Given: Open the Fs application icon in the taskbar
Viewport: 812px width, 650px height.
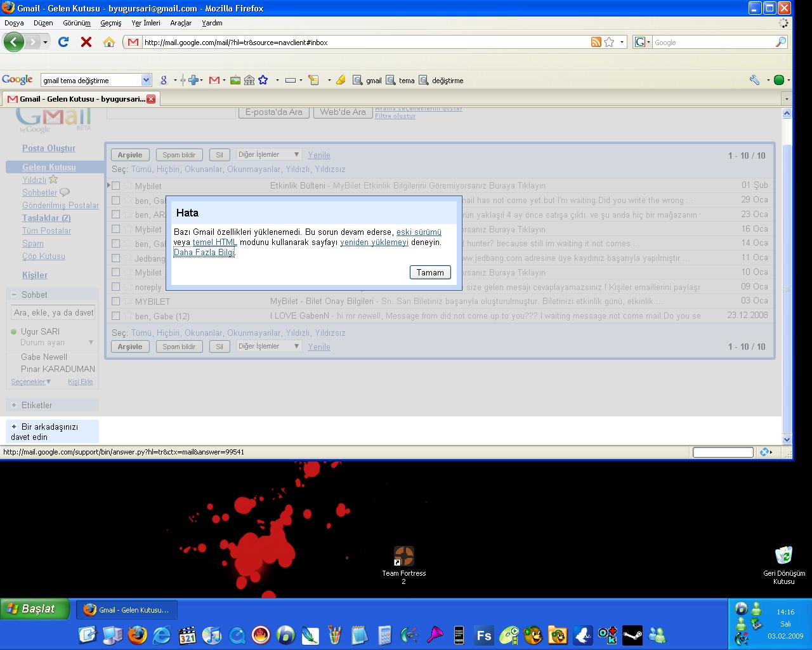Looking at the screenshot, I should pyautogui.click(x=484, y=635).
